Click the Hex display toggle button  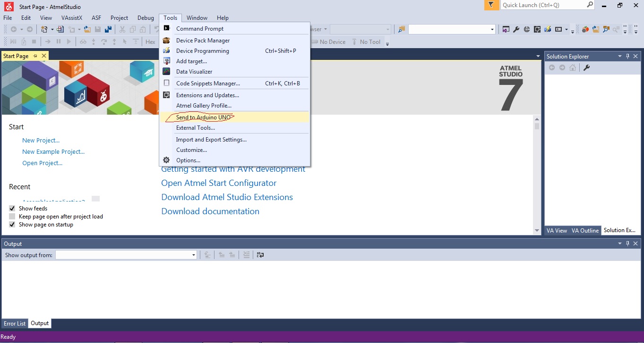pyautogui.click(x=150, y=42)
